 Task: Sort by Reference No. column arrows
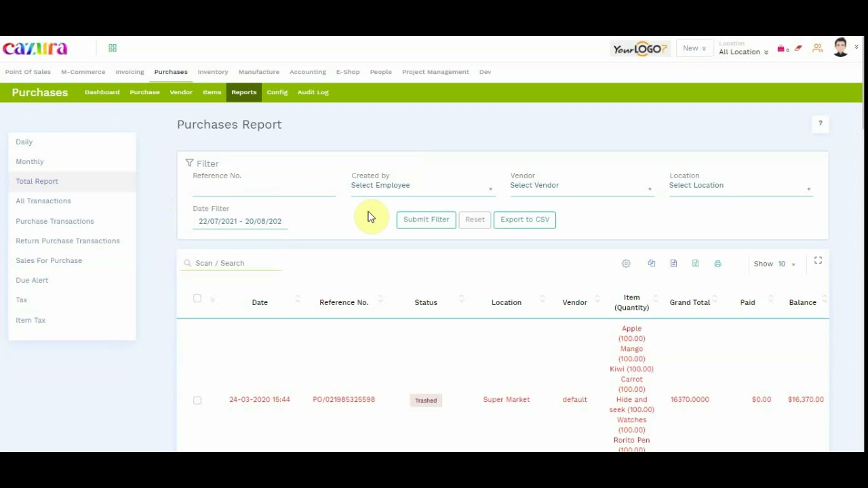pyautogui.click(x=380, y=299)
